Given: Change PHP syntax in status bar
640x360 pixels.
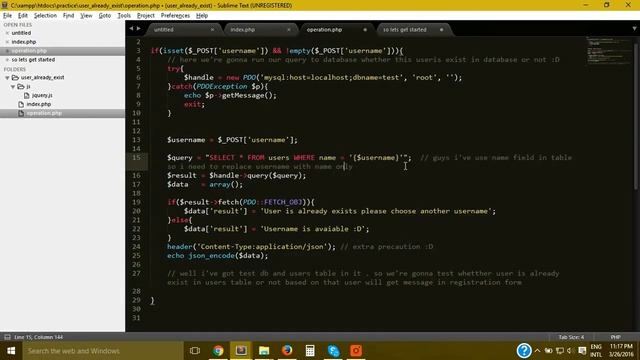Looking at the screenshot, I should point(616,337).
